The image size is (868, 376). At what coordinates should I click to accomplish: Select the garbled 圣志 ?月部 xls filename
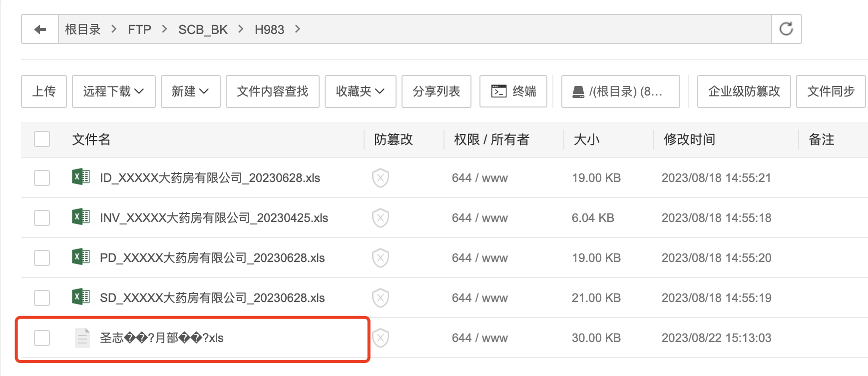point(161,338)
